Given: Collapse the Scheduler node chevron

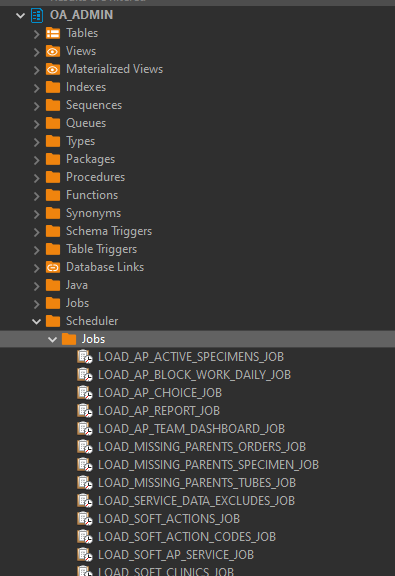Looking at the screenshot, I should point(36,322).
